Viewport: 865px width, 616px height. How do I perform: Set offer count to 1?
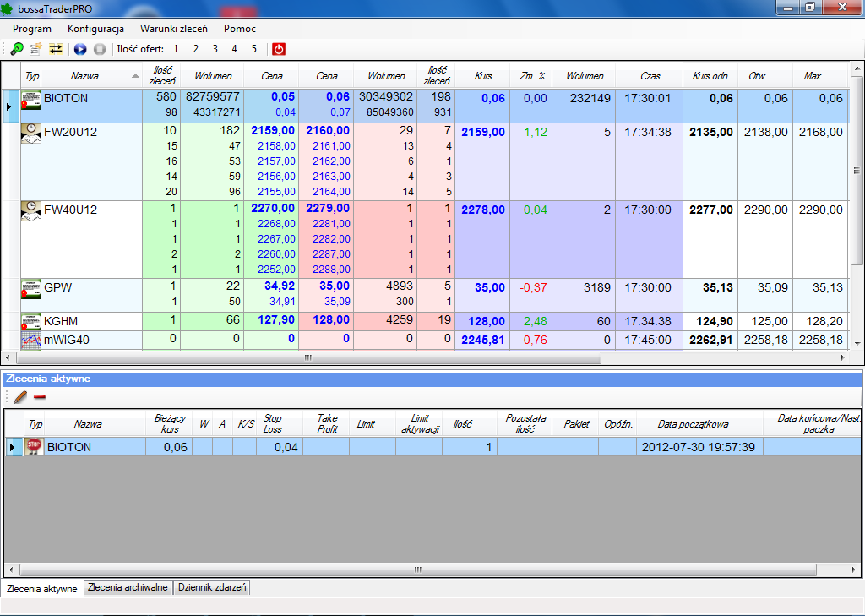176,49
